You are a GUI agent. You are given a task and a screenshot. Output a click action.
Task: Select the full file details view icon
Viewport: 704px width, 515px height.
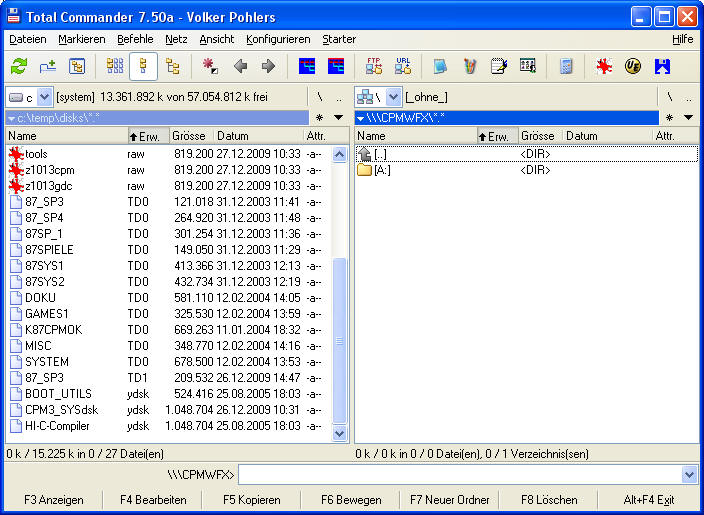[143, 66]
